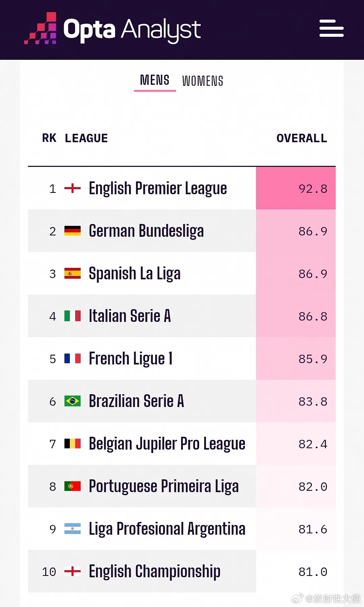This screenshot has width=364, height=607.
Task: Click the German flag icon
Action: pyautogui.click(x=73, y=231)
